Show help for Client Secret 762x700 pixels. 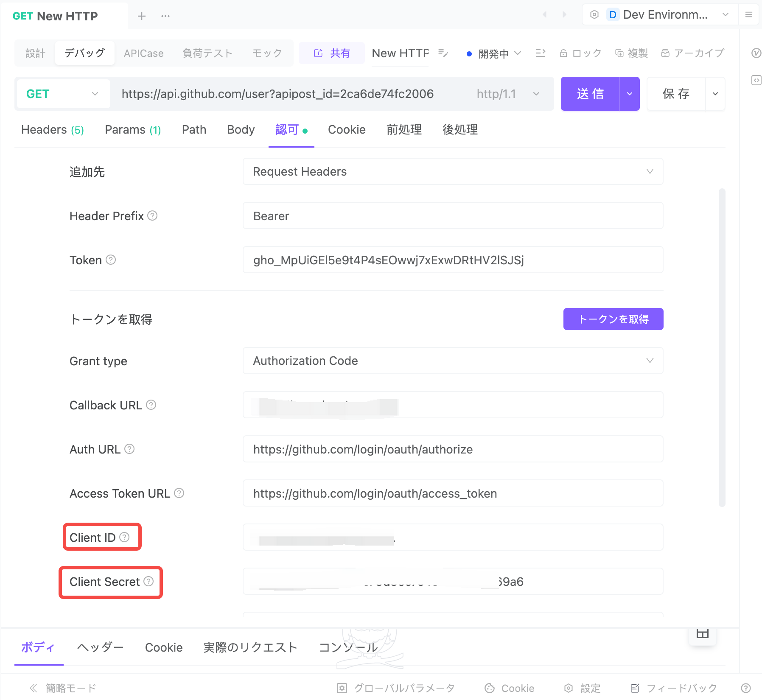(148, 581)
